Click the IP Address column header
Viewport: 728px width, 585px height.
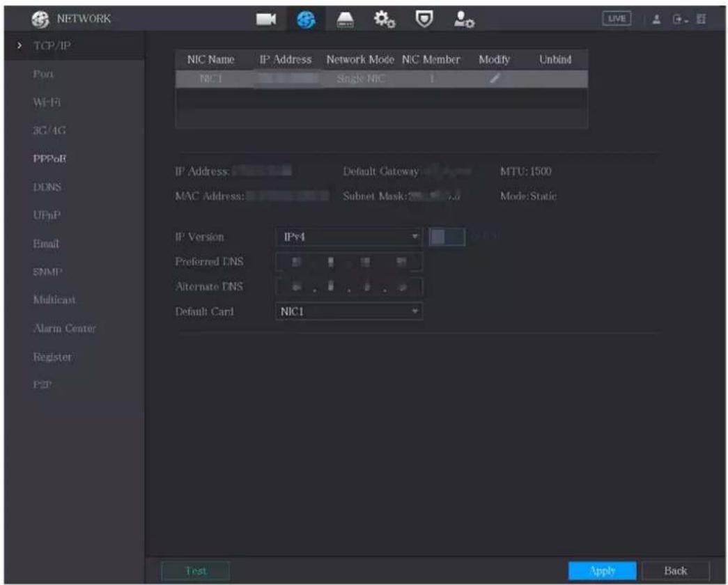(x=286, y=59)
